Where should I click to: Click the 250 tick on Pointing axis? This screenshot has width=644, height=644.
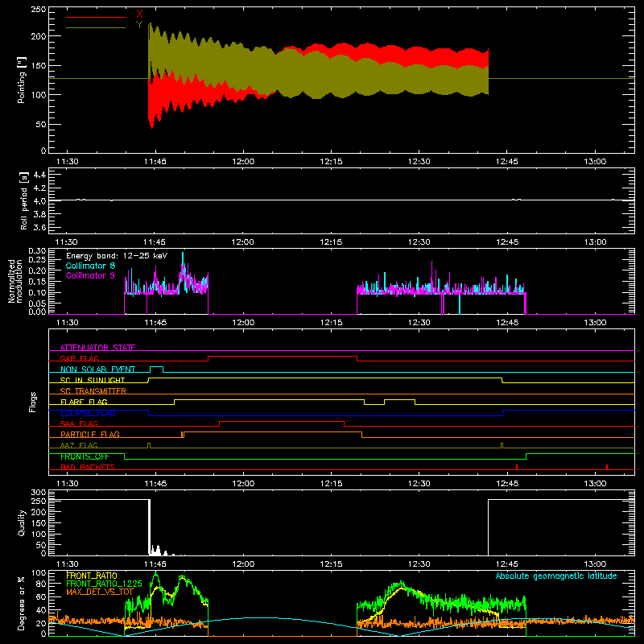(x=38, y=10)
